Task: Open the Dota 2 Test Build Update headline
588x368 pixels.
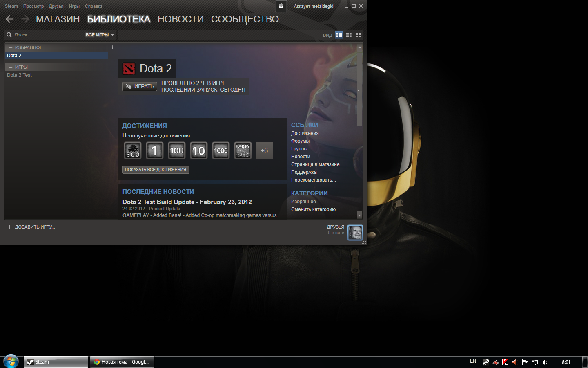Action: (x=187, y=202)
